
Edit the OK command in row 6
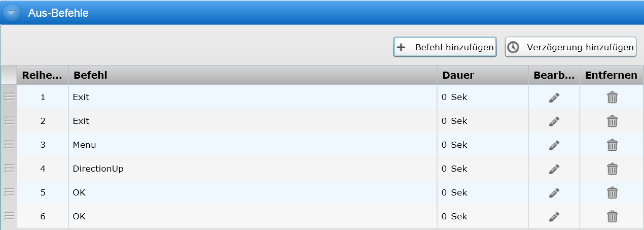554,217
